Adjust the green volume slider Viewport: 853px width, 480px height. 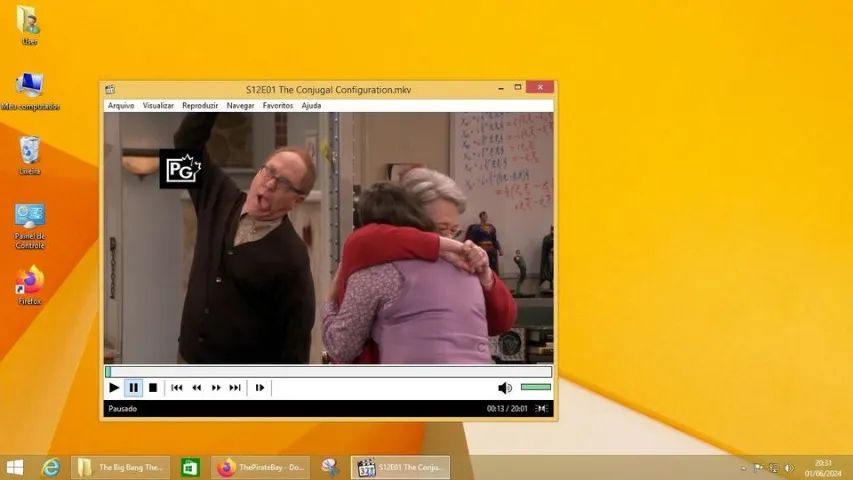[x=536, y=387]
